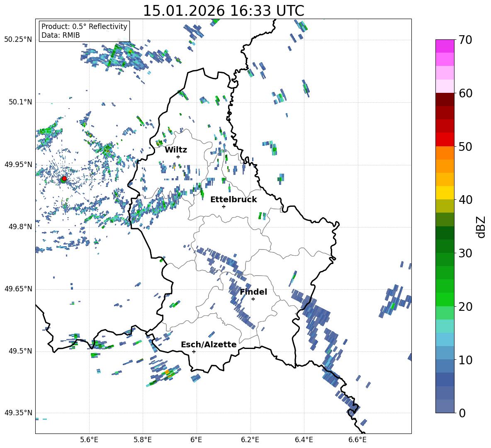
Task: Pick the green 20 dBZ colorbar segment
Action: pos(445,299)
